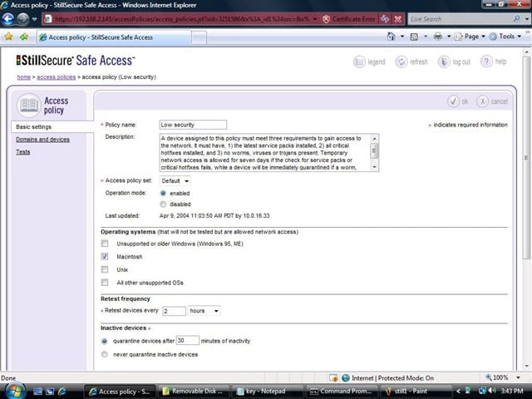Click the Stop loading red X icon
Screen dimensions: 532x399
398,19
